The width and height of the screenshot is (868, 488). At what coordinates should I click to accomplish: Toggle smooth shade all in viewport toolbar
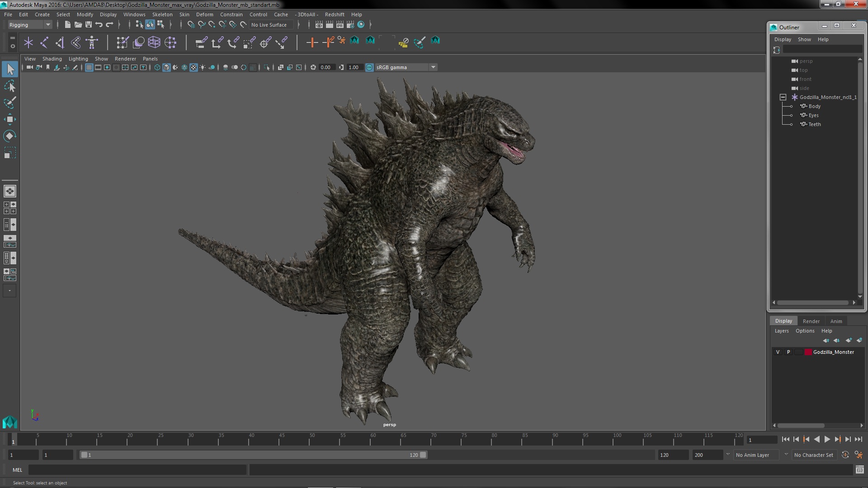(x=166, y=67)
